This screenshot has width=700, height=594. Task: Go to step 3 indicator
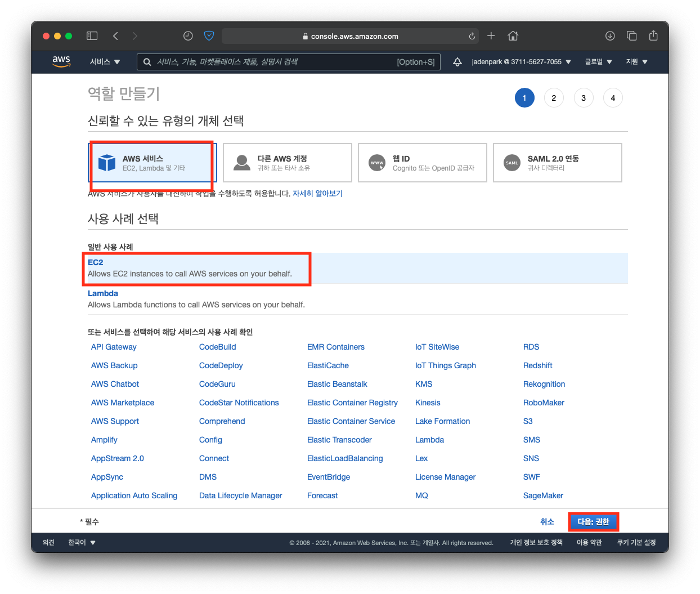click(584, 98)
